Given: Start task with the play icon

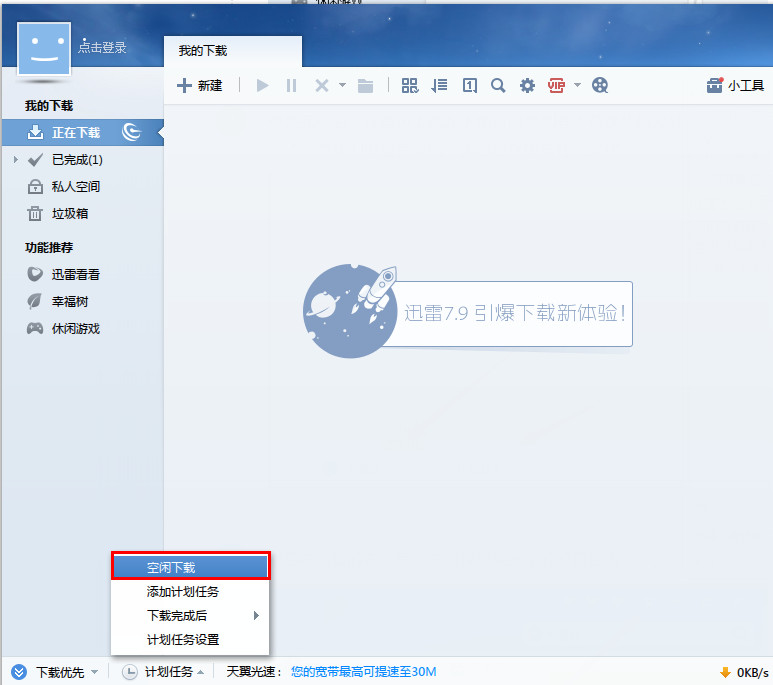Looking at the screenshot, I should [x=262, y=86].
